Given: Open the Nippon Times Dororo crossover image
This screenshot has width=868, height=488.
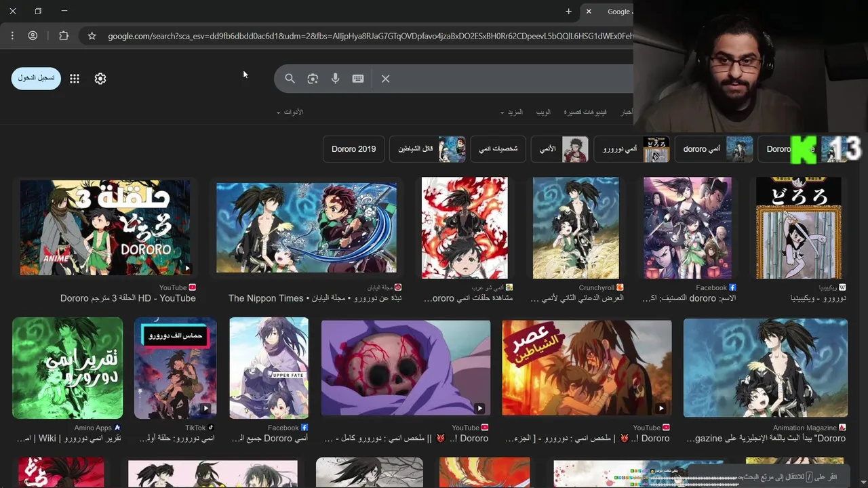Looking at the screenshot, I should [307, 227].
